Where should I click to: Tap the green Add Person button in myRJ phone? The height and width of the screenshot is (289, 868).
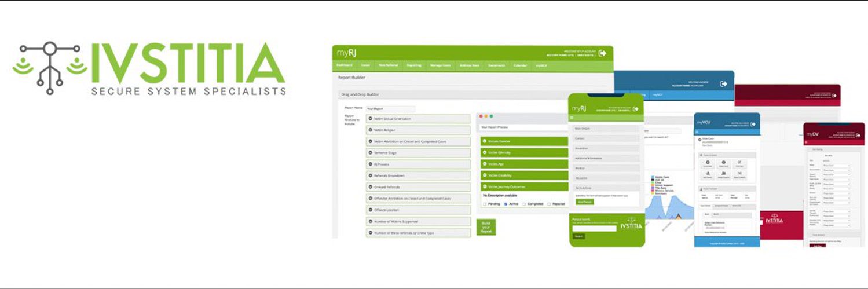click(x=584, y=202)
